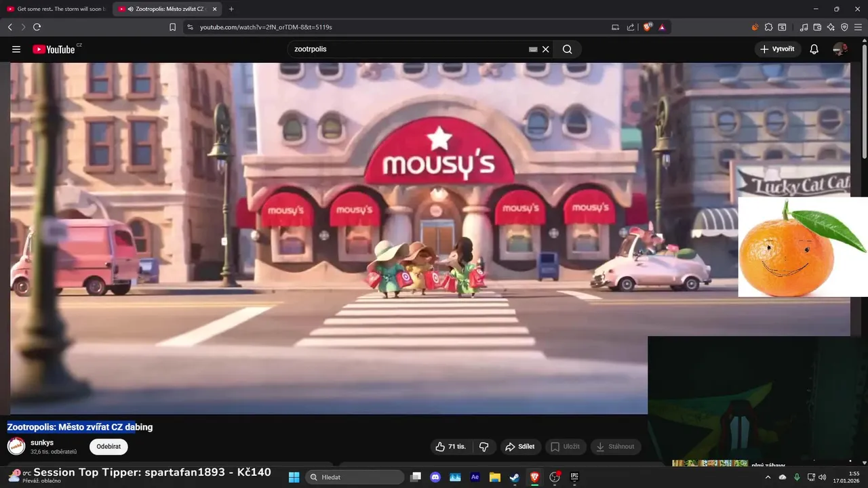Click the microphone icon in system tray
This screenshot has height=488, width=868.
click(797, 477)
